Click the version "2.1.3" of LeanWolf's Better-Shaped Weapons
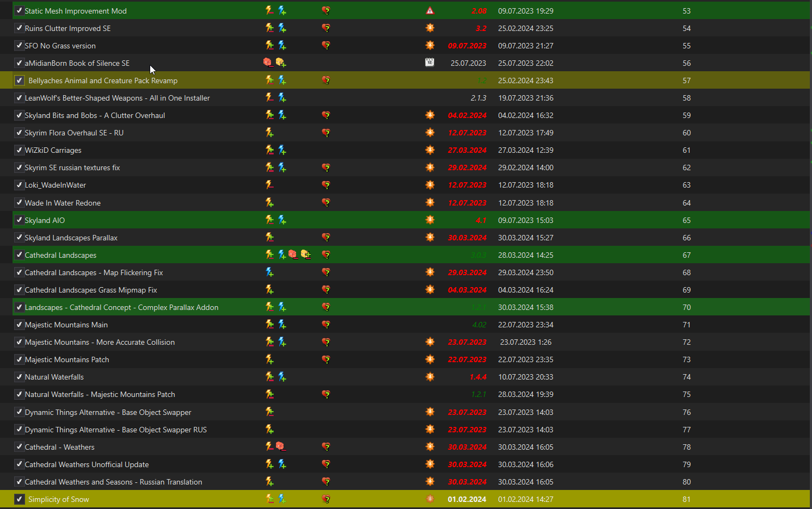The height and width of the screenshot is (509, 812). [x=478, y=98]
